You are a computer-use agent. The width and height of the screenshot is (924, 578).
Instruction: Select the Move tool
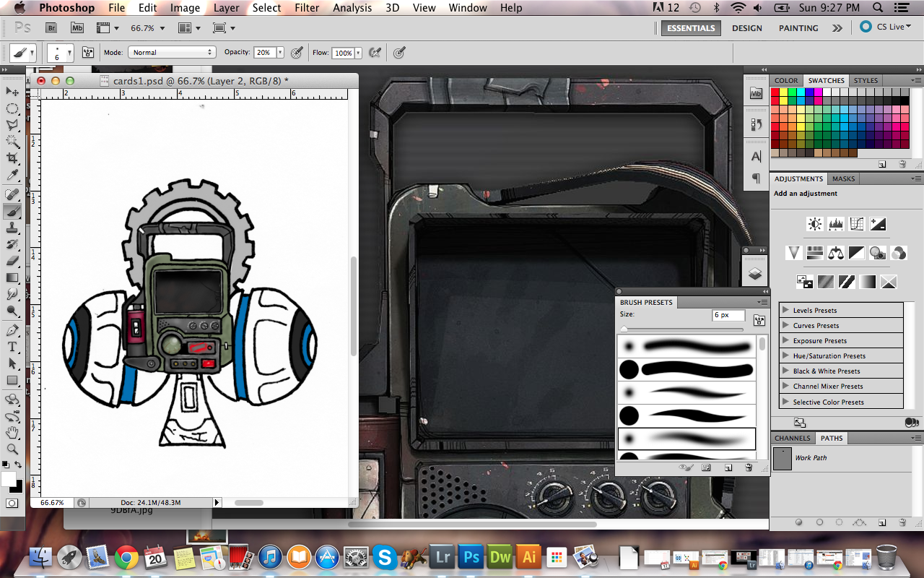(x=13, y=91)
